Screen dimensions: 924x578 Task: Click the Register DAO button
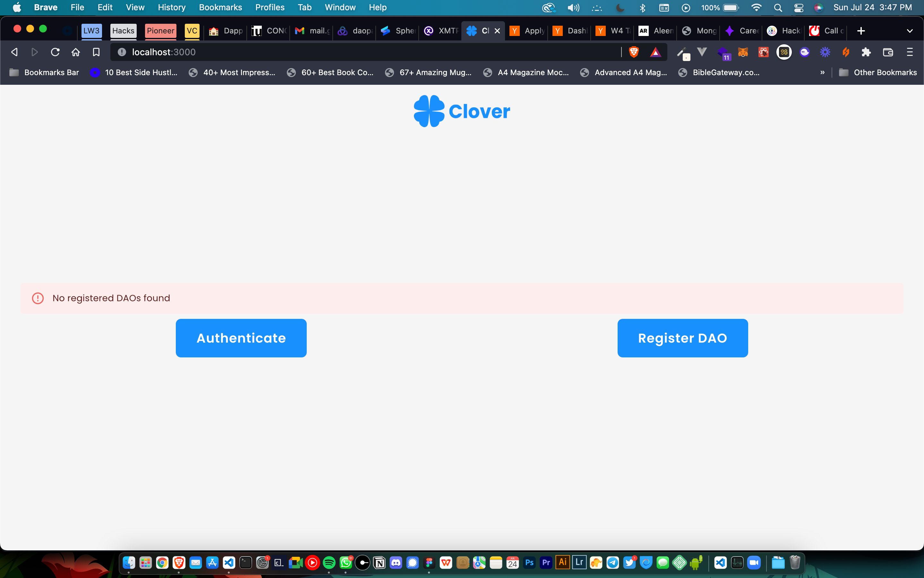[683, 338]
